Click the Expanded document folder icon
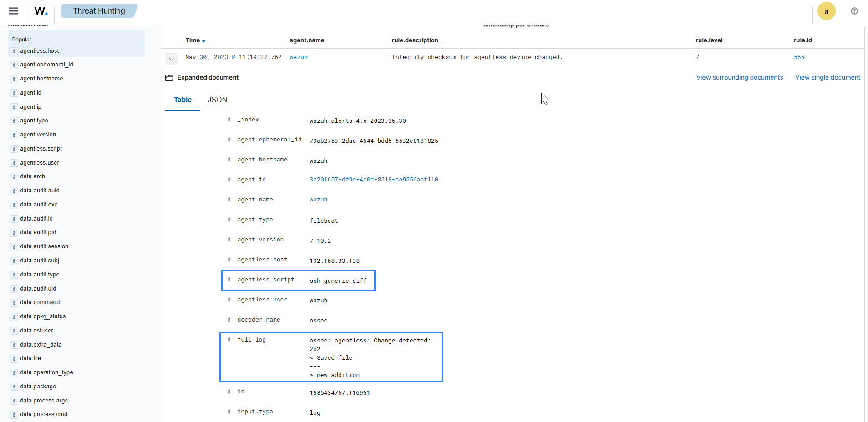Image resolution: width=868 pixels, height=422 pixels. pyautogui.click(x=169, y=78)
